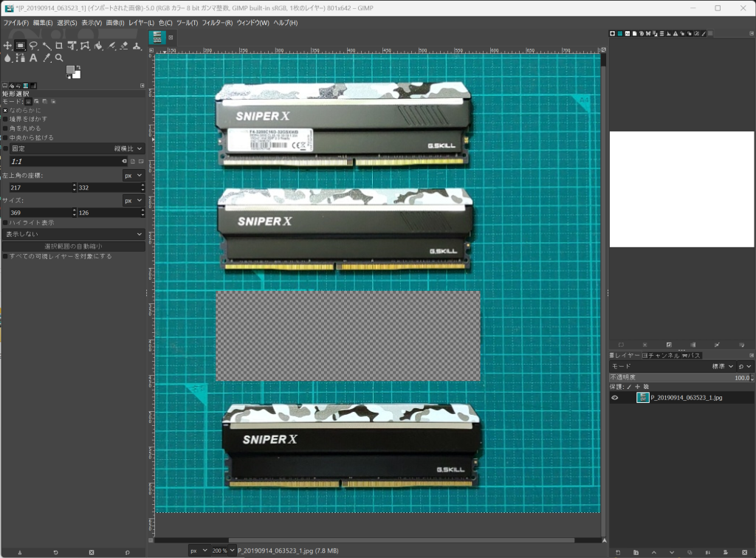
Task: Select the Free Select lasso tool
Action: [x=33, y=46]
